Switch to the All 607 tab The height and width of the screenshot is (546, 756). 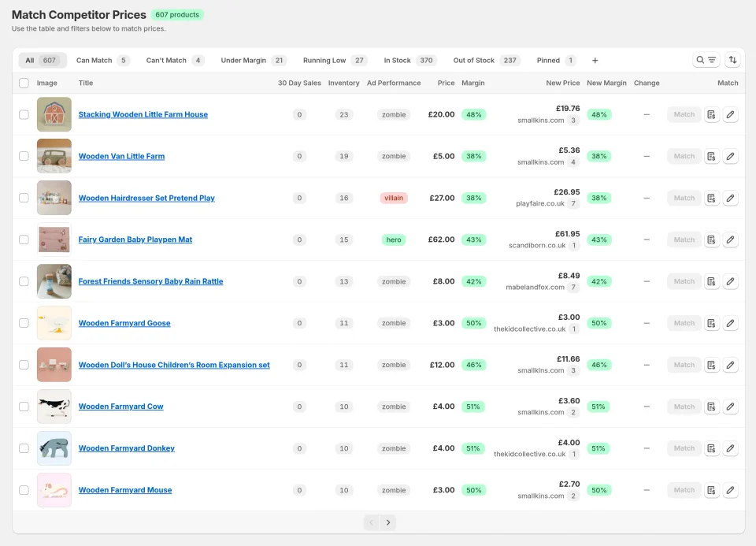43,61
